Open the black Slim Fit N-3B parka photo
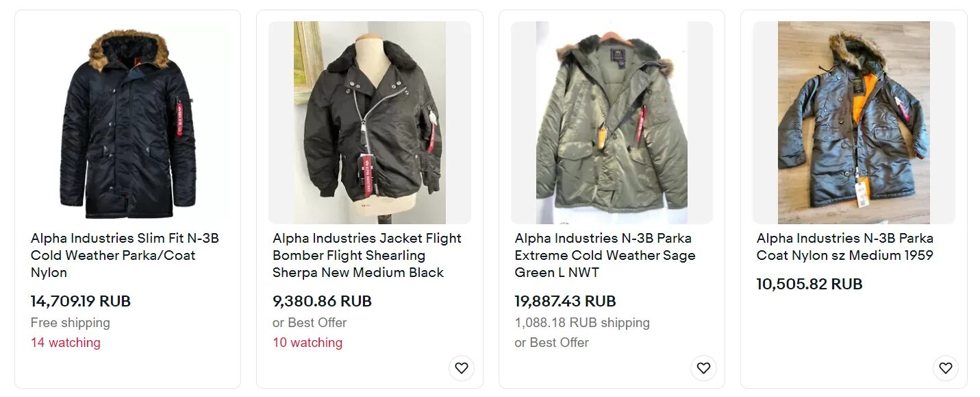Screen dimensions: 980x397 click(x=128, y=123)
